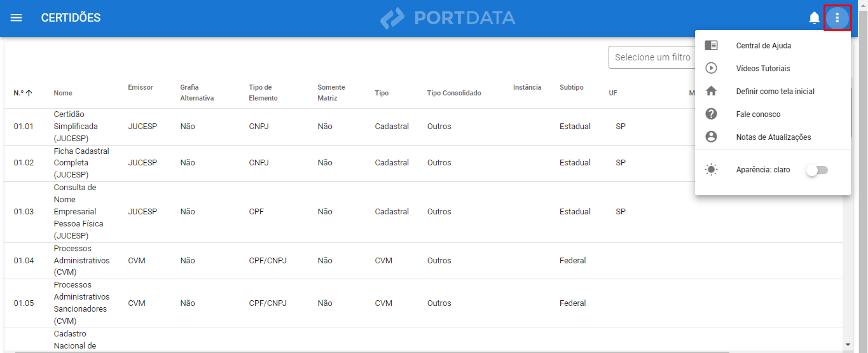The height and width of the screenshot is (353, 868).
Task: Click the Fale conosco question mark icon
Action: [712, 114]
